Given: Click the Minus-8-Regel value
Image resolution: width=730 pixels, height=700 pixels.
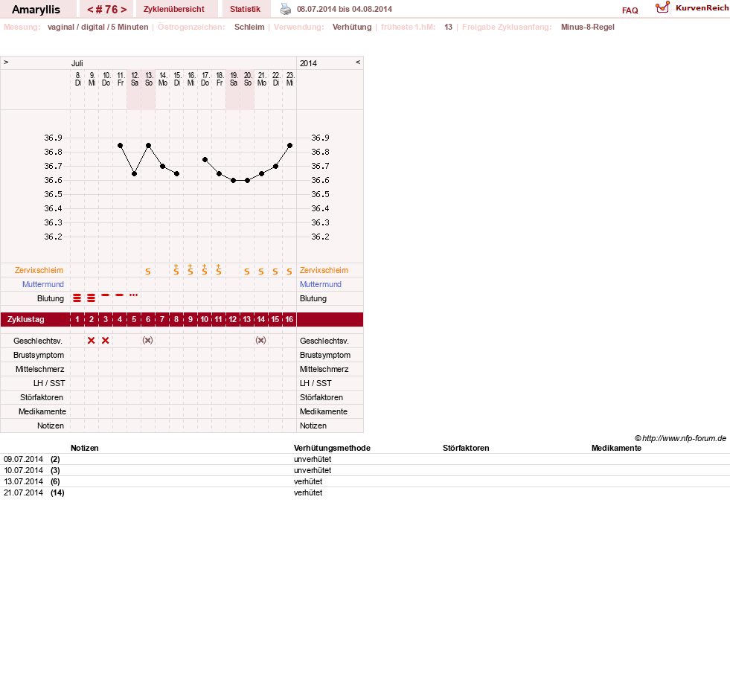Looking at the screenshot, I should tap(588, 27).
